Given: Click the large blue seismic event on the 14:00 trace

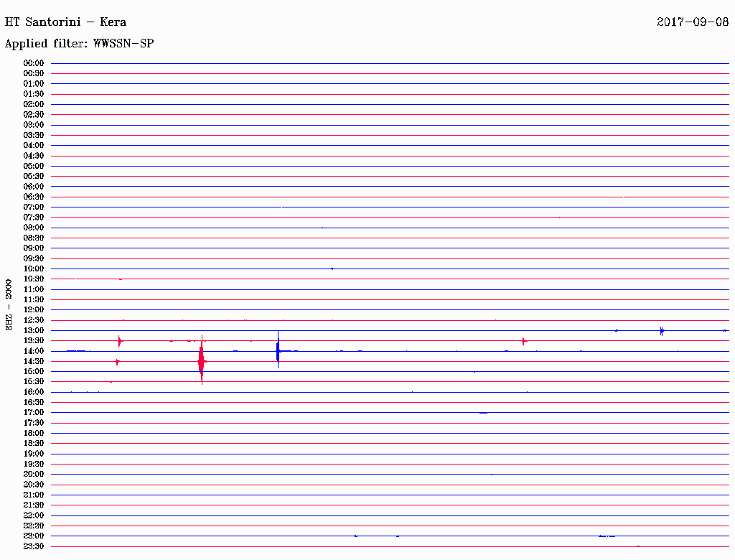Looking at the screenshot, I should click(x=278, y=350).
